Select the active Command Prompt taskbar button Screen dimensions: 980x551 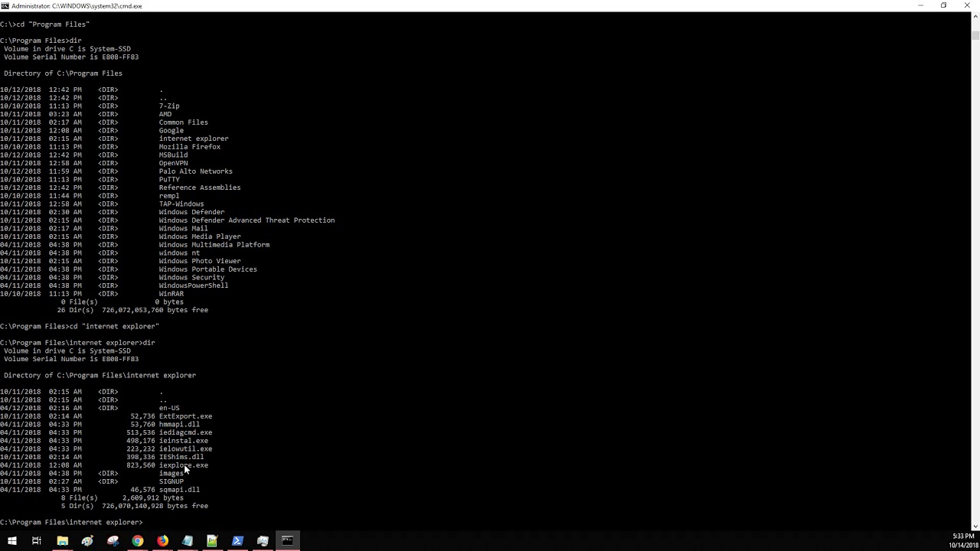(x=287, y=541)
